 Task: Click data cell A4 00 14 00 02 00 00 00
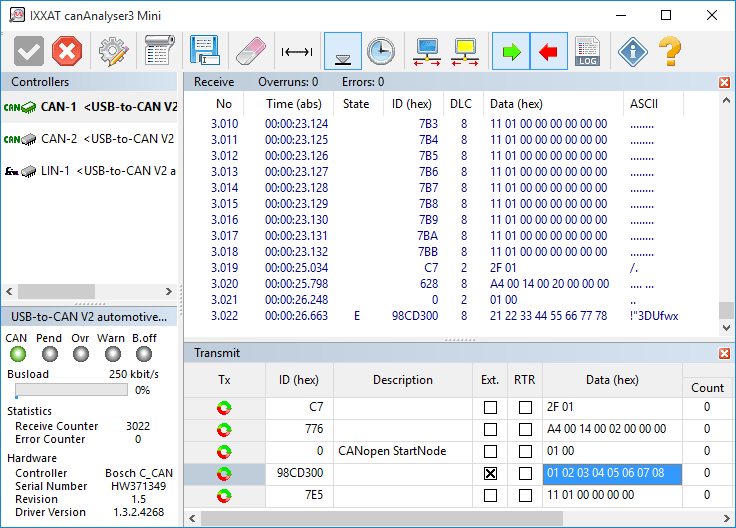click(x=612, y=429)
